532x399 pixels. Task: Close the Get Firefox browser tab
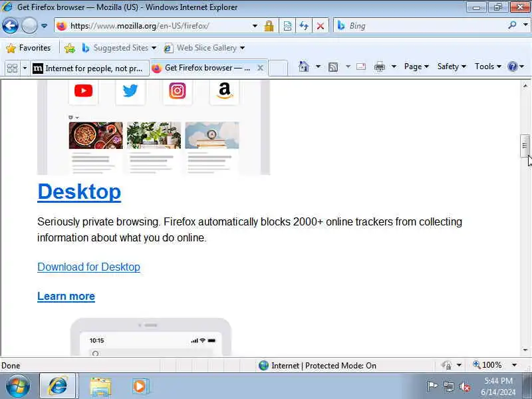[x=260, y=68]
